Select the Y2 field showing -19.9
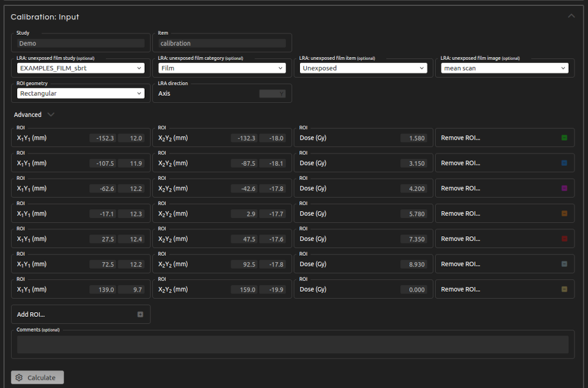The height and width of the screenshot is (388, 588). pos(273,290)
